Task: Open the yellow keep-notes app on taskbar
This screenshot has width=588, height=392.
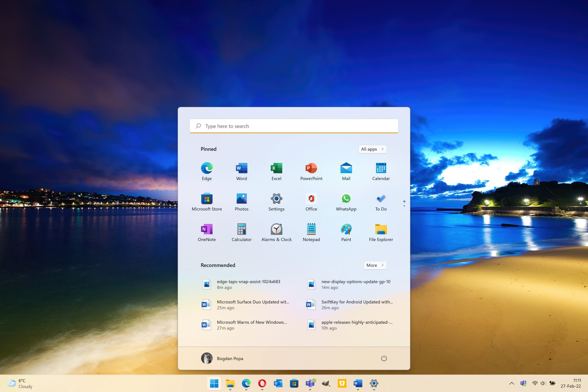Action: pyautogui.click(x=342, y=383)
